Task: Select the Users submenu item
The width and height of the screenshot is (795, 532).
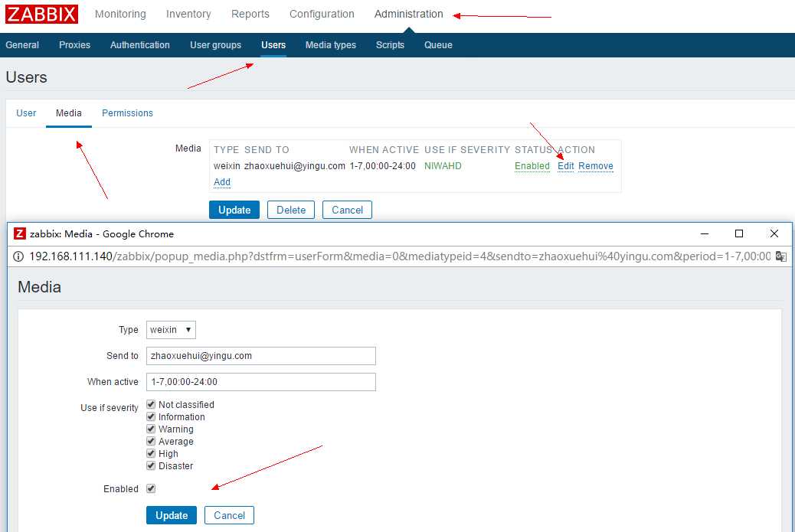Action: 273,45
